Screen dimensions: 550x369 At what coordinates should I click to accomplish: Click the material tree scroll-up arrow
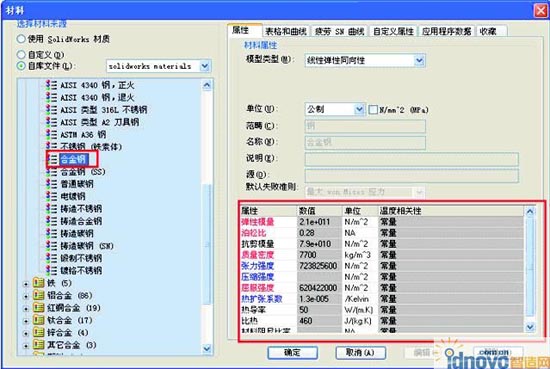pos(207,85)
